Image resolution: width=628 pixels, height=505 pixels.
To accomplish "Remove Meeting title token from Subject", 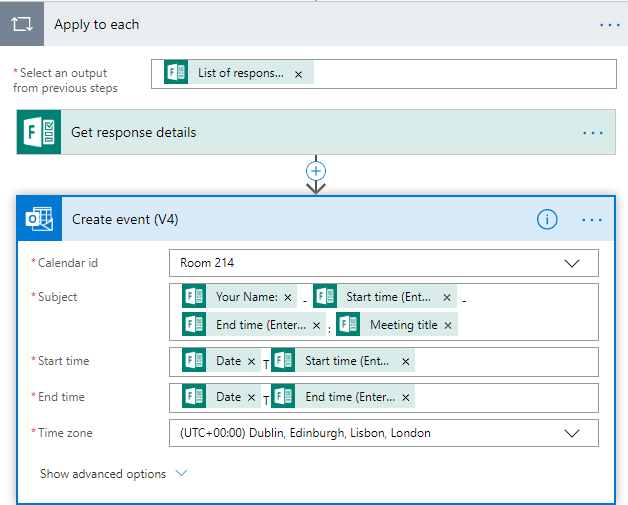I will tap(448, 326).
